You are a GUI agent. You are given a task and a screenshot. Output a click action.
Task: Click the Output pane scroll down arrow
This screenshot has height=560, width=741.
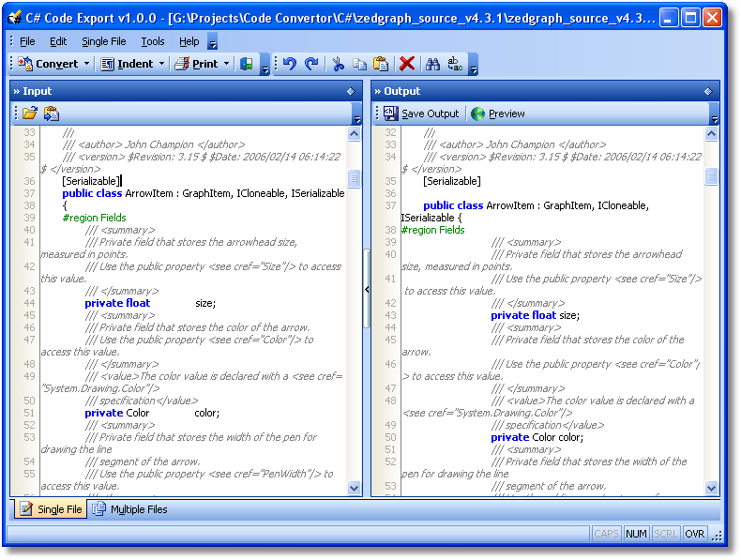coord(711,488)
